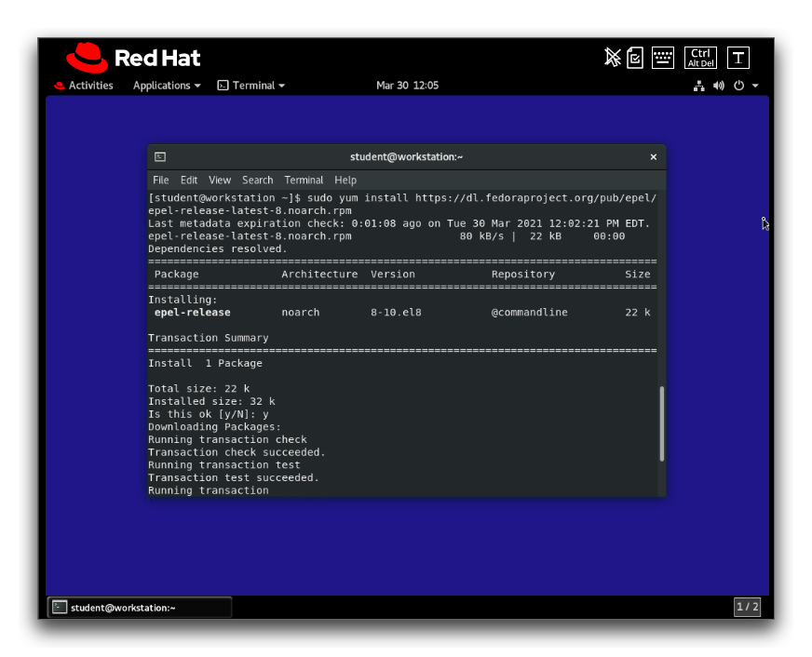Image resolution: width=812 pixels, height=657 pixels.
Task: Click the 'Architecture' column header
Action: tap(319, 275)
